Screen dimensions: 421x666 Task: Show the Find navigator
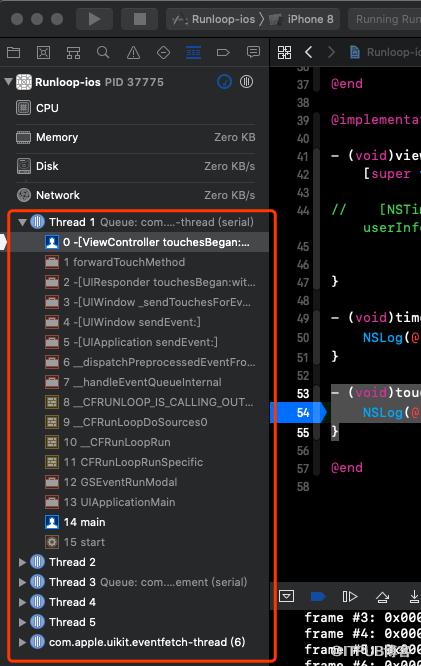coord(103,53)
